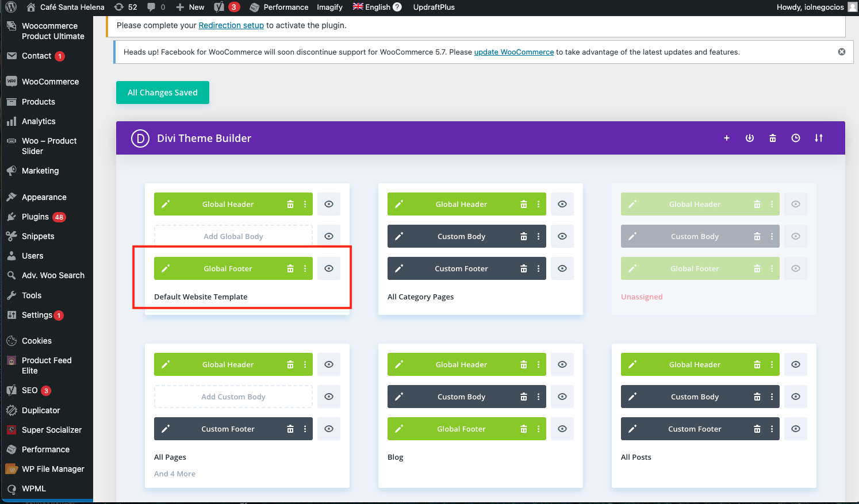Click All Changes Saved button
859x504 pixels.
click(163, 93)
